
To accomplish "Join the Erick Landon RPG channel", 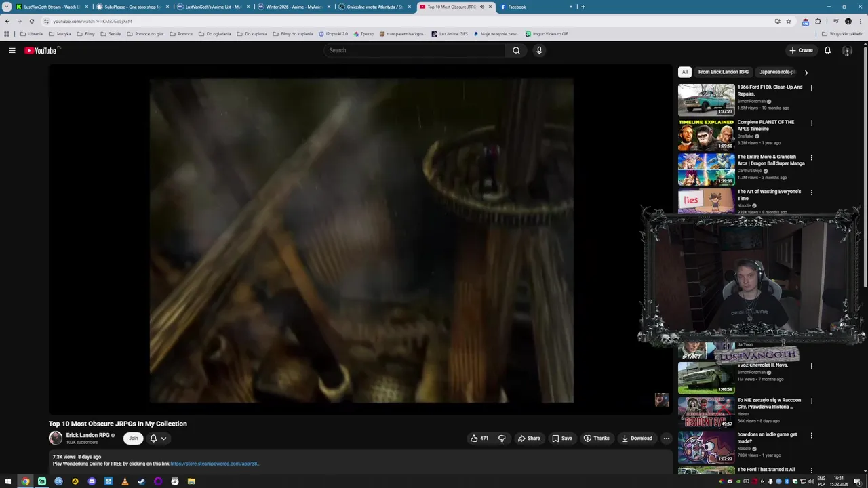I will 134,439.
